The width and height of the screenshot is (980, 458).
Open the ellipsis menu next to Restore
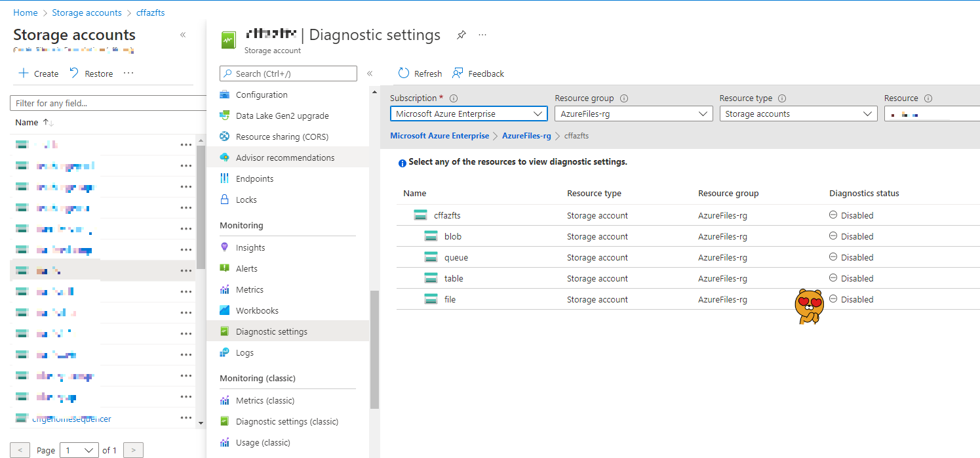(x=128, y=73)
